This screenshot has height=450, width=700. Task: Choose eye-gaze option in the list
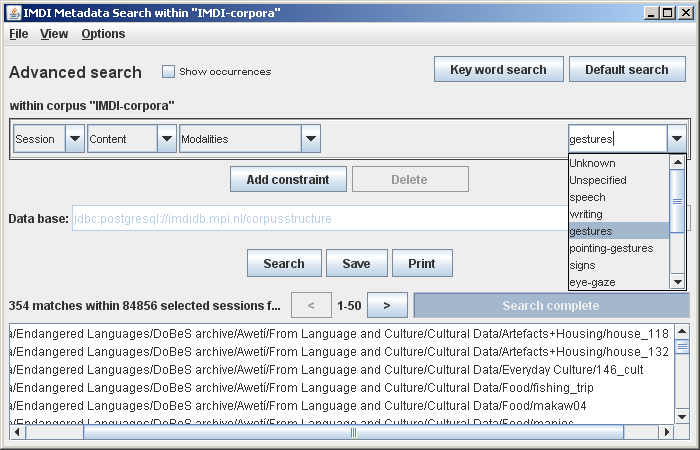[x=592, y=282]
